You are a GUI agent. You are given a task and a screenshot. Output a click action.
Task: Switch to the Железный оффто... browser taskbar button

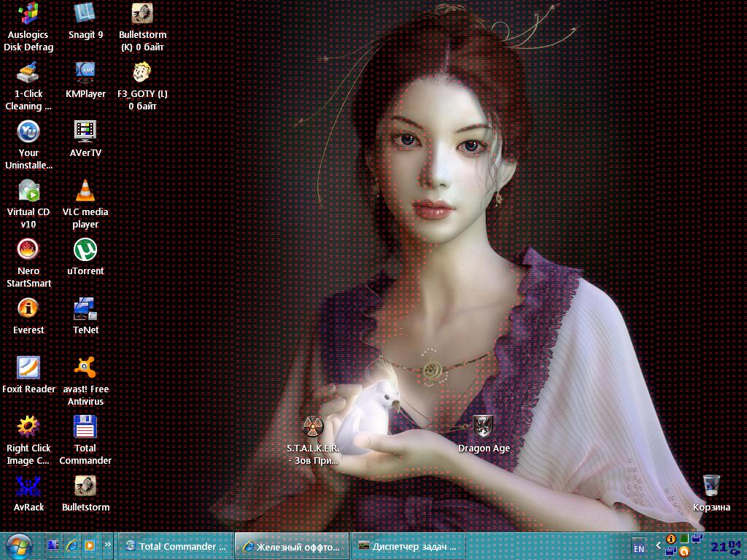coord(292,546)
